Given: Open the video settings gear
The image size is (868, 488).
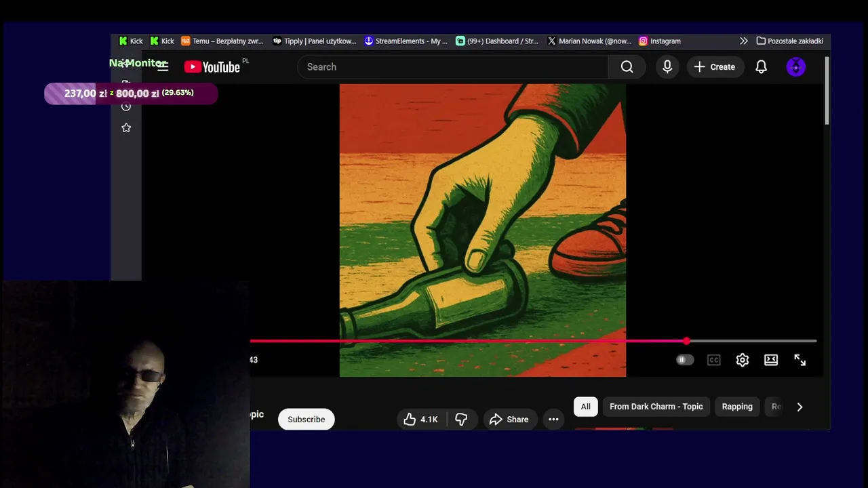Looking at the screenshot, I should click(743, 360).
